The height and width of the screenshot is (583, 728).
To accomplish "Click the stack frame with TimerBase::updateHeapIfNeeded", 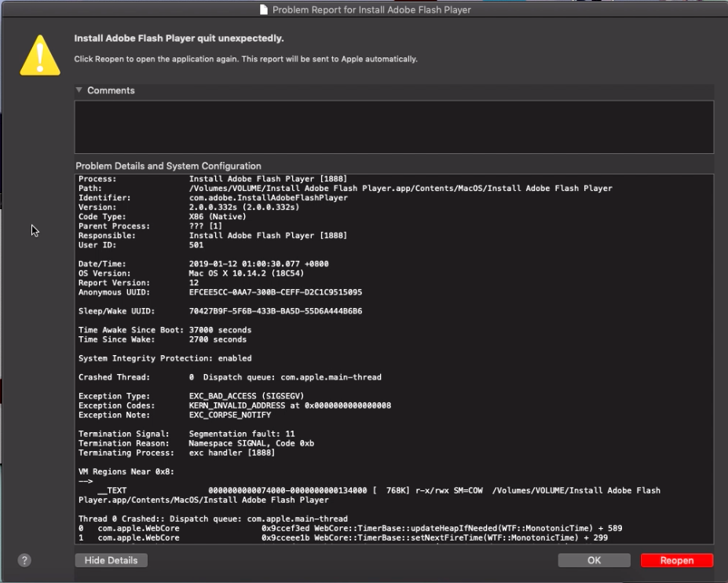I will (x=350, y=528).
